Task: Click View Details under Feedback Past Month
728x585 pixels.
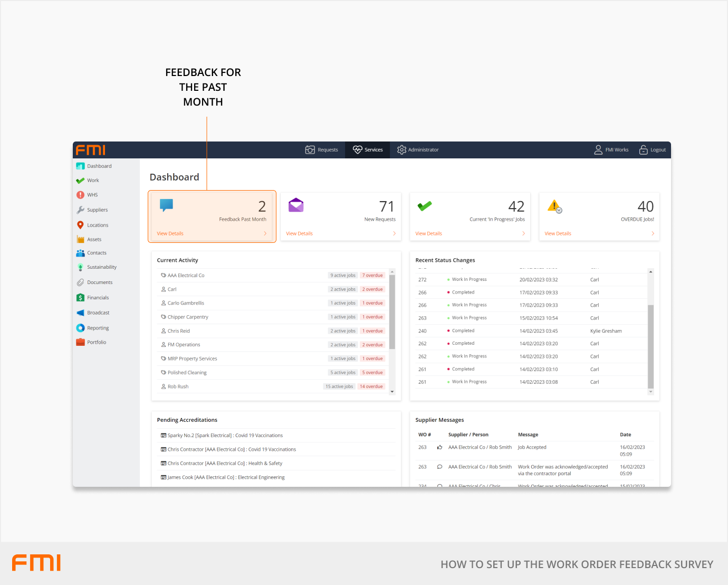Action: (x=170, y=233)
